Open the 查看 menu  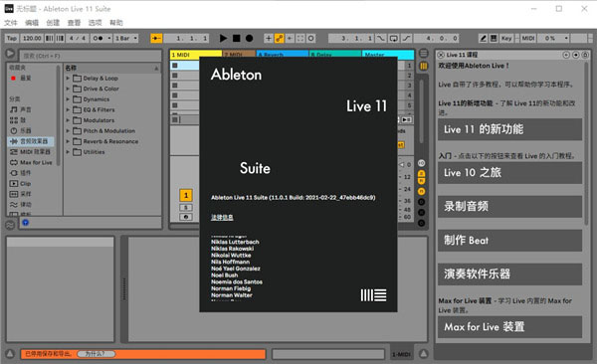[74, 23]
